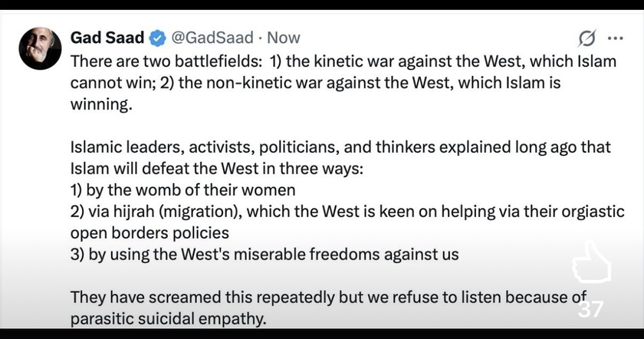Click the line 'by the womb of their women'

[x=182, y=190]
